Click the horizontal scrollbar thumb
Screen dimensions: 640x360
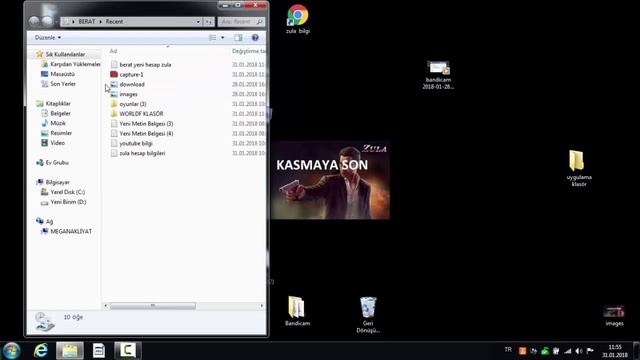153,305
